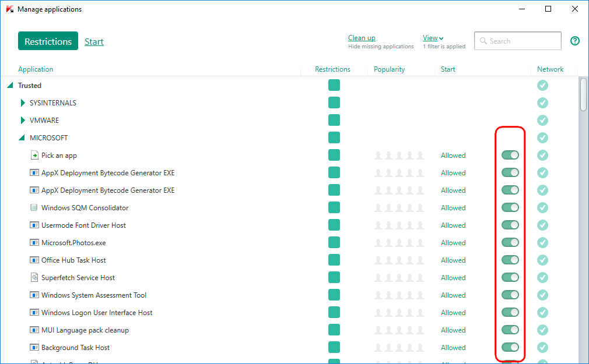This screenshot has width=589, height=364.
Task: Click VMWARE network checkmark icon
Action: [x=542, y=120]
